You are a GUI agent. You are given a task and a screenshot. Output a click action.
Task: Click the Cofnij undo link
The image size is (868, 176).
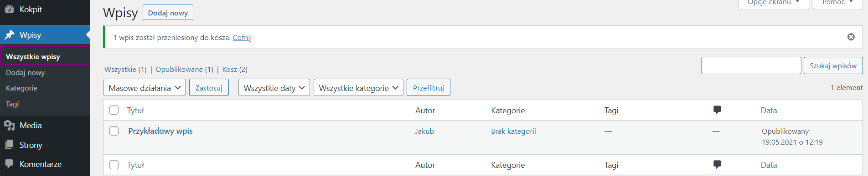pyautogui.click(x=242, y=37)
